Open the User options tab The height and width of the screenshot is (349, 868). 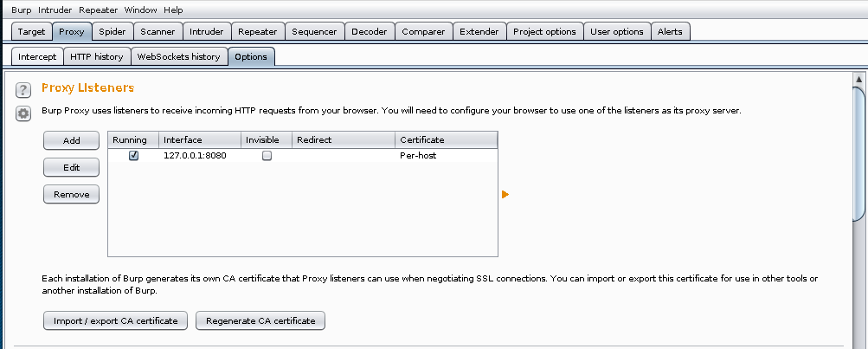(x=617, y=31)
